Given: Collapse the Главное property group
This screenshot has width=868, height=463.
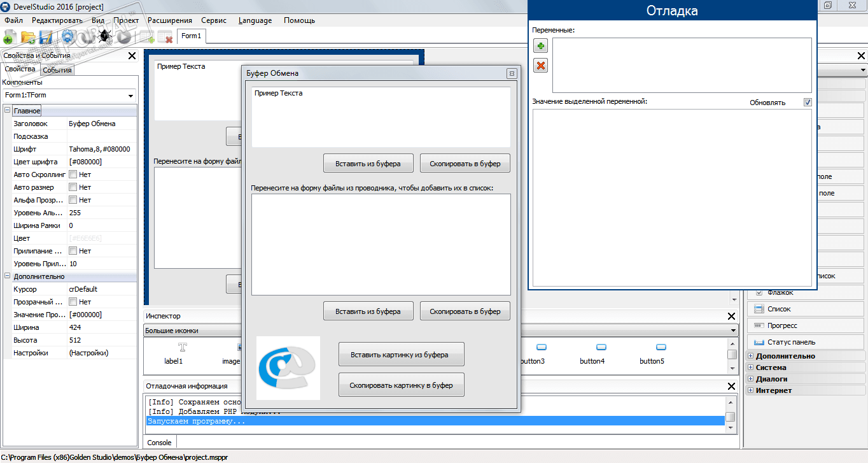Looking at the screenshot, I should [7, 111].
